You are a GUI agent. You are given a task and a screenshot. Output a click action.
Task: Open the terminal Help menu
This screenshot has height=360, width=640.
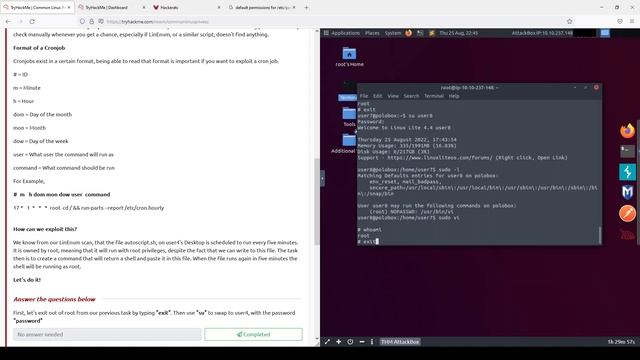[453, 96]
